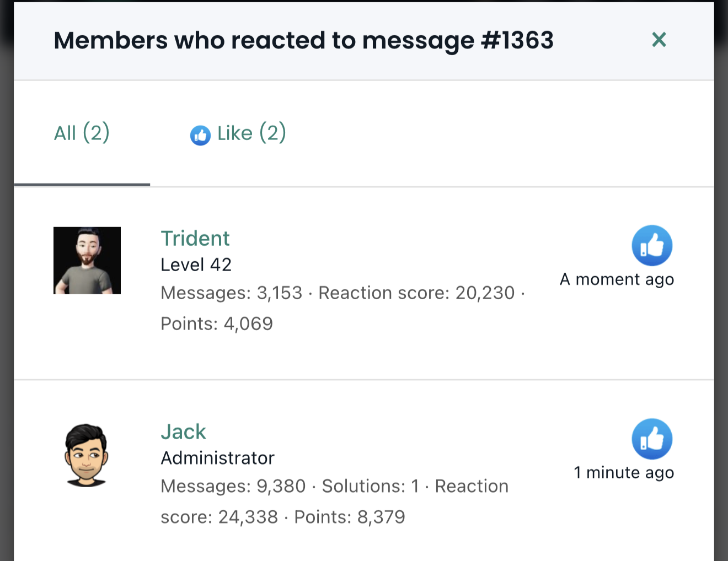Click the "1 minute ago" timestamp

coord(624,473)
